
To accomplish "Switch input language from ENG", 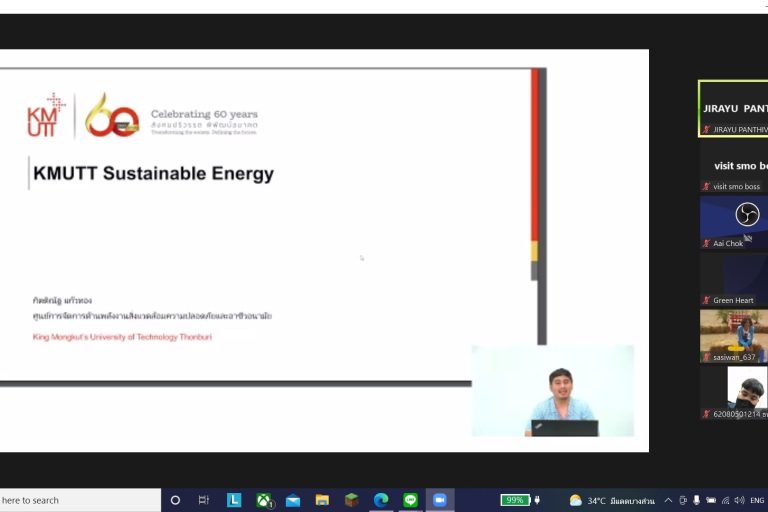I will point(757,500).
